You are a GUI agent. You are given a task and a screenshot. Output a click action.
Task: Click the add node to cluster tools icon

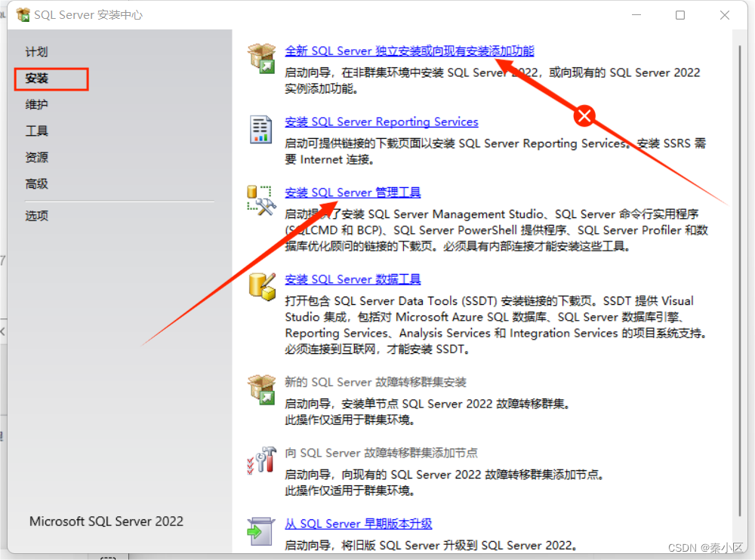click(261, 460)
